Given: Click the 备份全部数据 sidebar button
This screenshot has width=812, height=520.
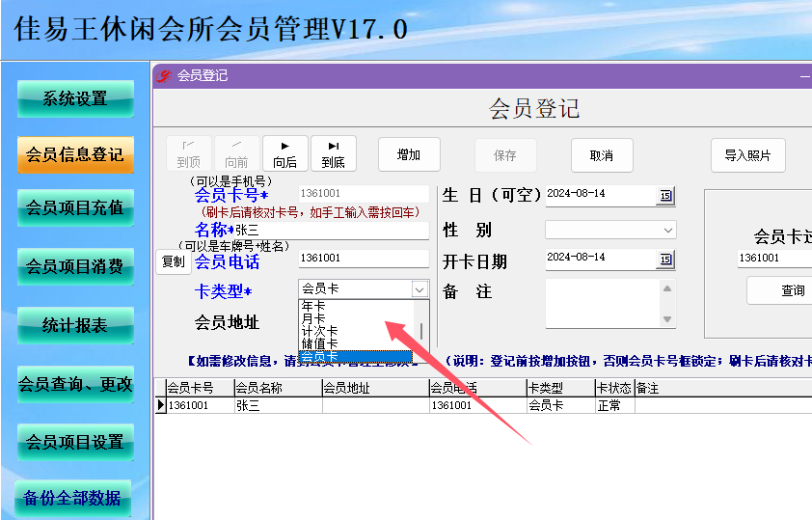Looking at the screenshot, I should coord(73,498).
